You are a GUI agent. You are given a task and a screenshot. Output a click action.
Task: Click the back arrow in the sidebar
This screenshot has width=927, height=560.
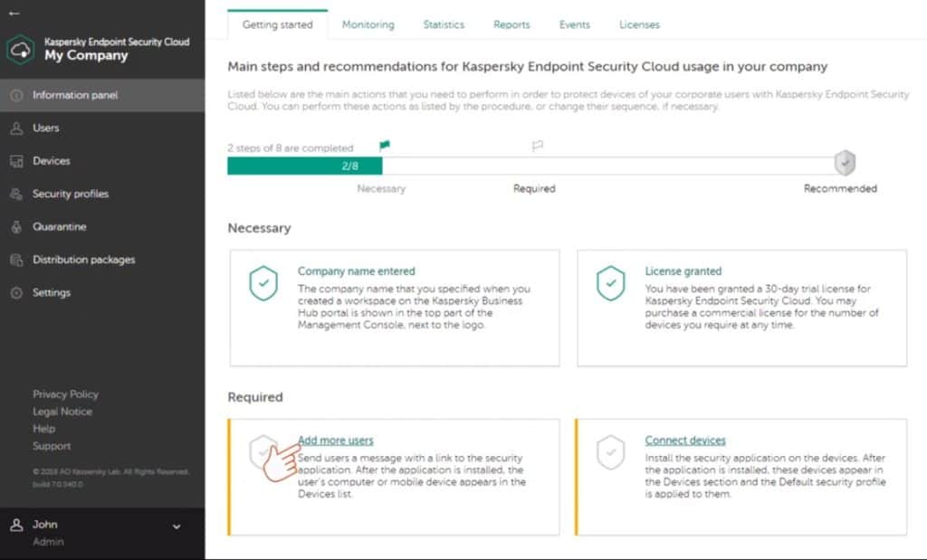[14, 13]
